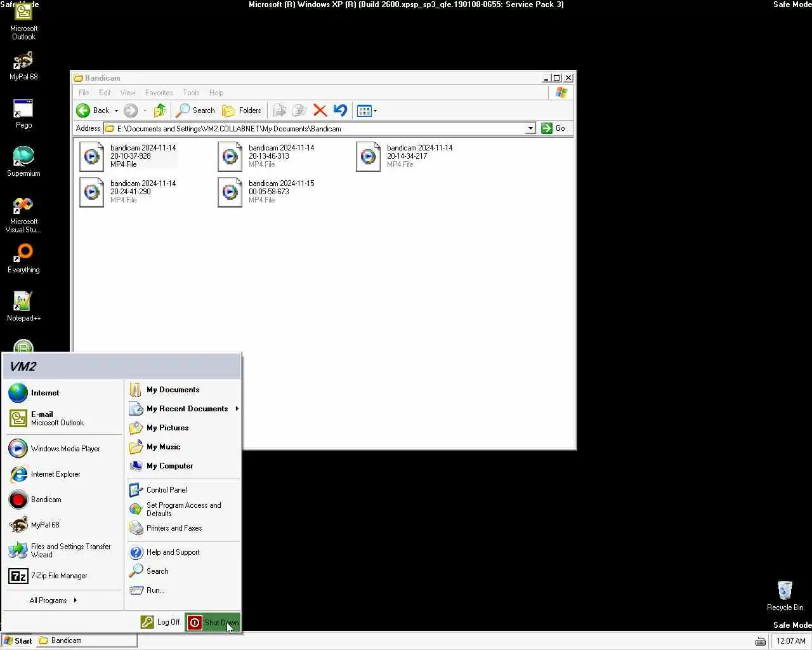This screenshot has height=650, width=812.
Task: Launch Internet Explorer from Start menu
Action: (x=63, y=474)
